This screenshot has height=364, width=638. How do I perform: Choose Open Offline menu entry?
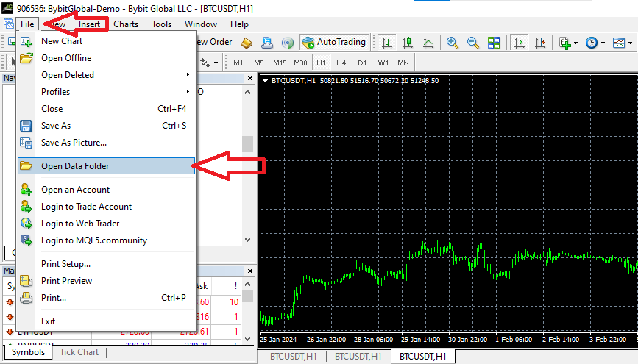coord(106,58)
